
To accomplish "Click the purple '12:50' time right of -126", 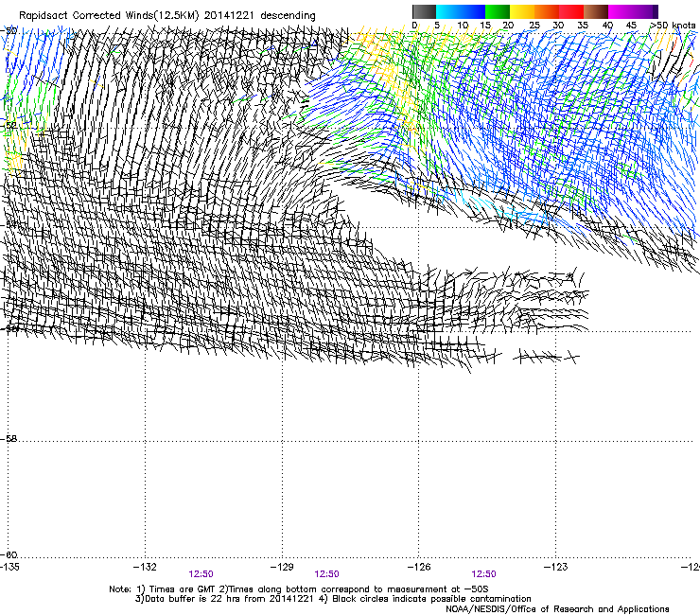I will click(484, 574).
